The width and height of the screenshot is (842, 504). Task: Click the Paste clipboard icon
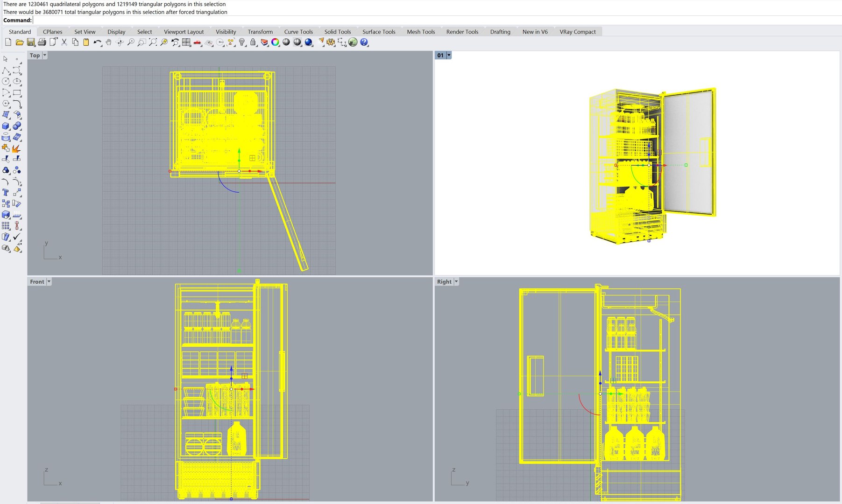(x=86, y=42)
